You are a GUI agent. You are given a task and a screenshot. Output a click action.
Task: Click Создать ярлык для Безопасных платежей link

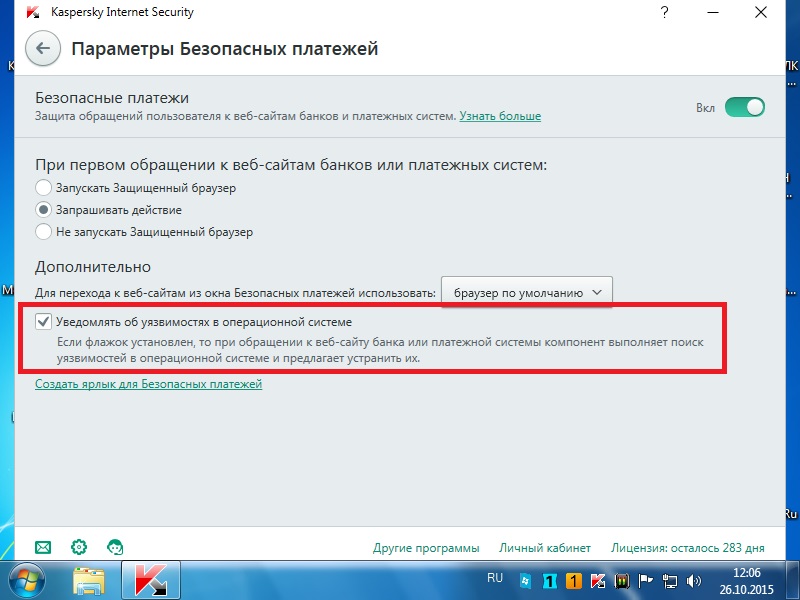pos(148,384)
